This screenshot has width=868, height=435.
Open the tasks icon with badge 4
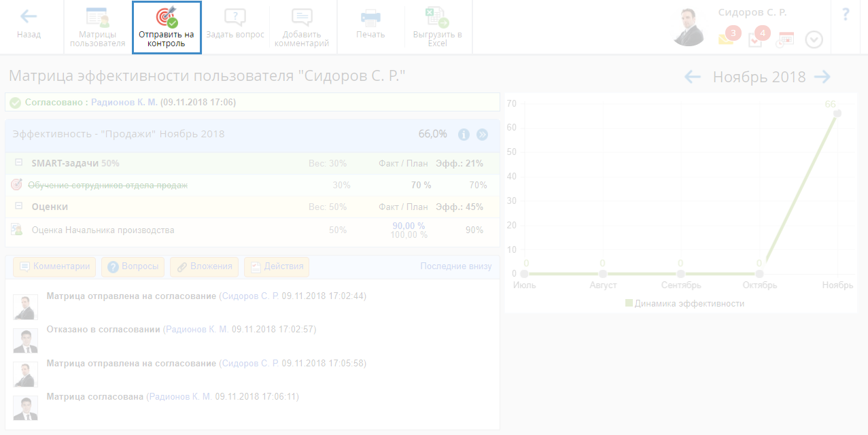click(x=755, y=39)
